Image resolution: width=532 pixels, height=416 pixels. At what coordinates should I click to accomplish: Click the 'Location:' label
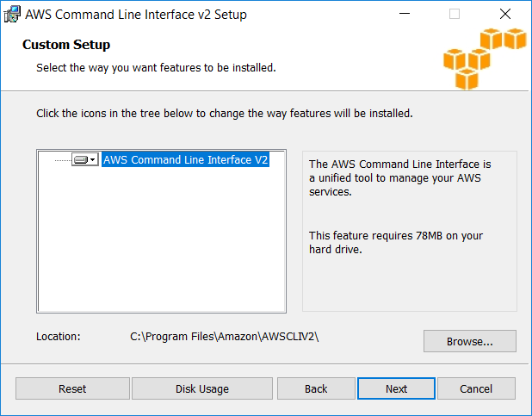pyautogui.click(x=59, y=337)
